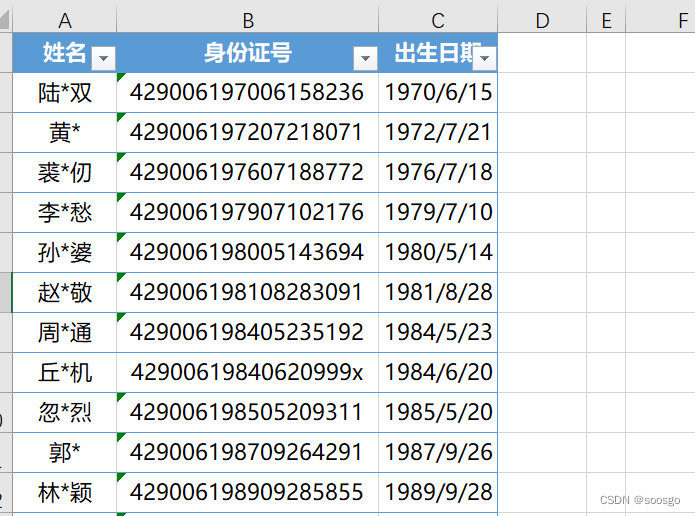The image size is (695, 516).
Task: Click the 姓名 header cell
Action: point(64,53)
